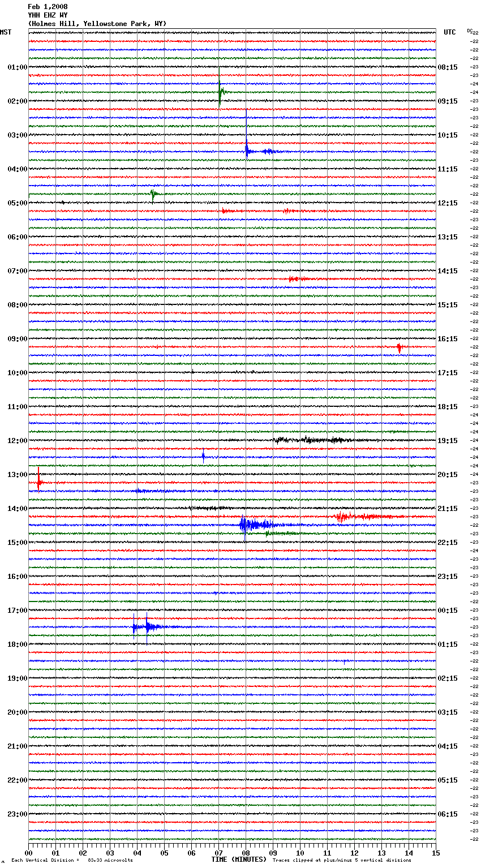Click the Holmes Hill, Yellowstone Park, WY title

click(97, 24)
